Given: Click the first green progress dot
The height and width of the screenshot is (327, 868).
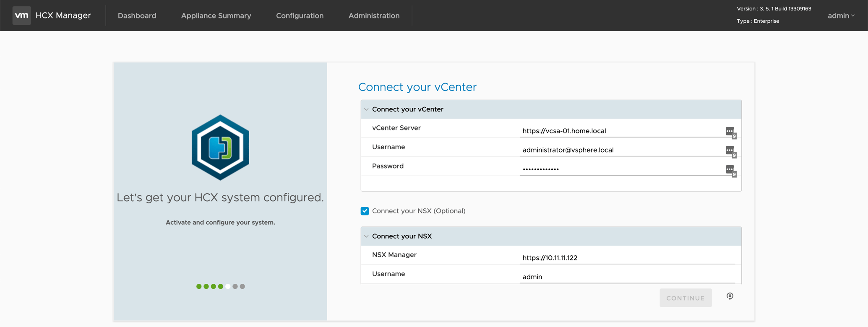Looking at the screenshot, I should [199, 286].
